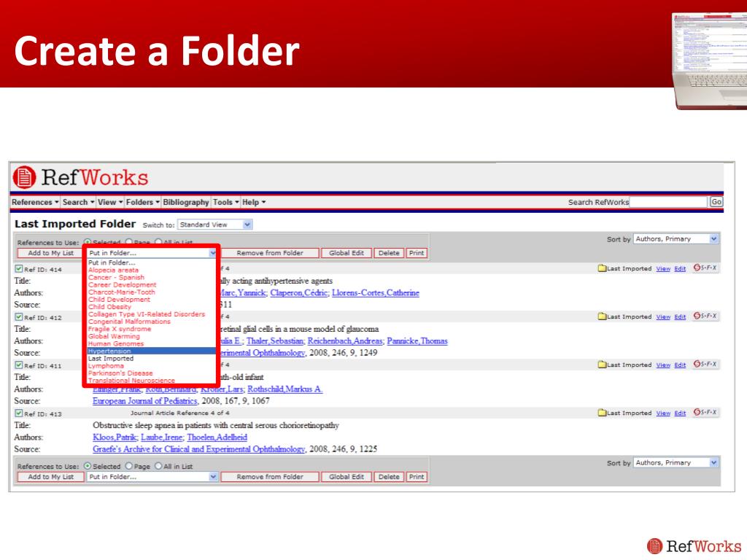The width and height of the screenshot is (747, 560).
Task: Choose 'Global Warming' folder option
Action: (x=114, y=336)
